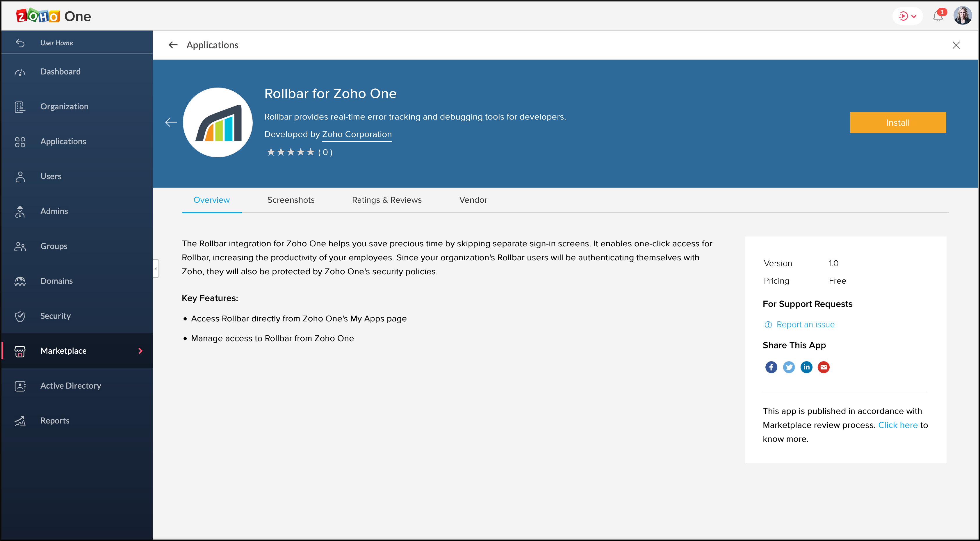Open the Admins section
The image size is (980, 541).
click(x=54, y=211)
